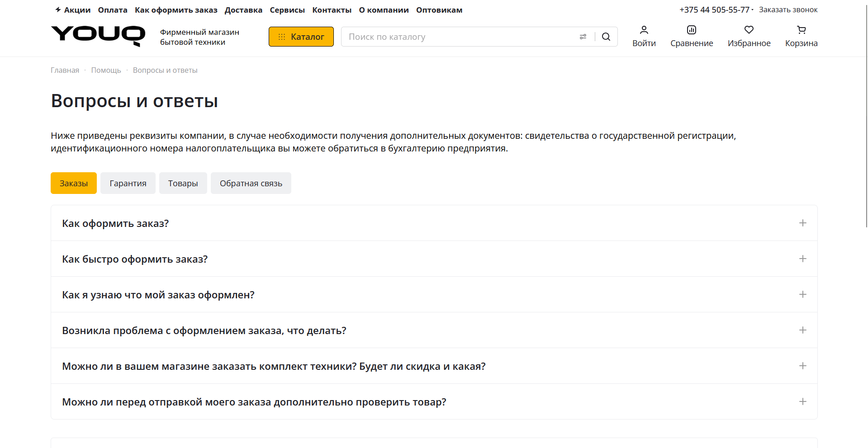The width and height of the screenshot is (868, 448).
Task: Open search filter settings icon in search bar
Action: coord(583,37)
